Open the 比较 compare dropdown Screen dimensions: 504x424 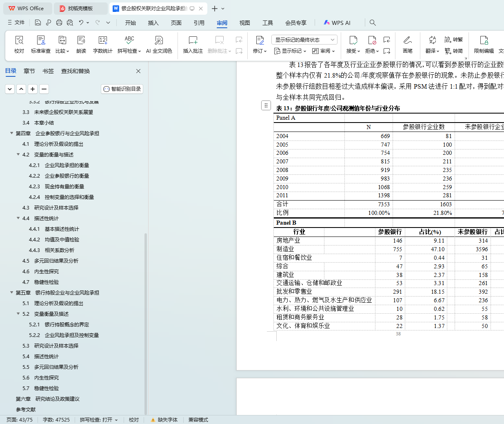coord(62,51)
